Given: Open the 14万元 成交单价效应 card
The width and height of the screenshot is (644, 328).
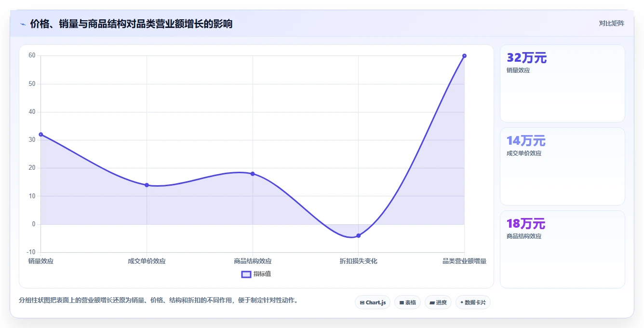Looking at the screenshot, I should point(563,166).
